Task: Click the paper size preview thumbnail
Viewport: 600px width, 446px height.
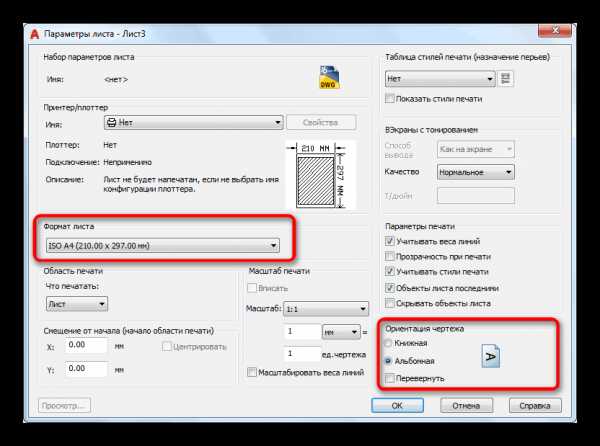Action: [320, 175]
